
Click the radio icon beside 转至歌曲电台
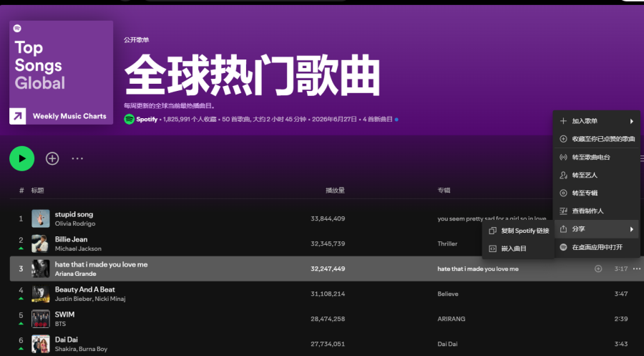click(x=564, y=157)
